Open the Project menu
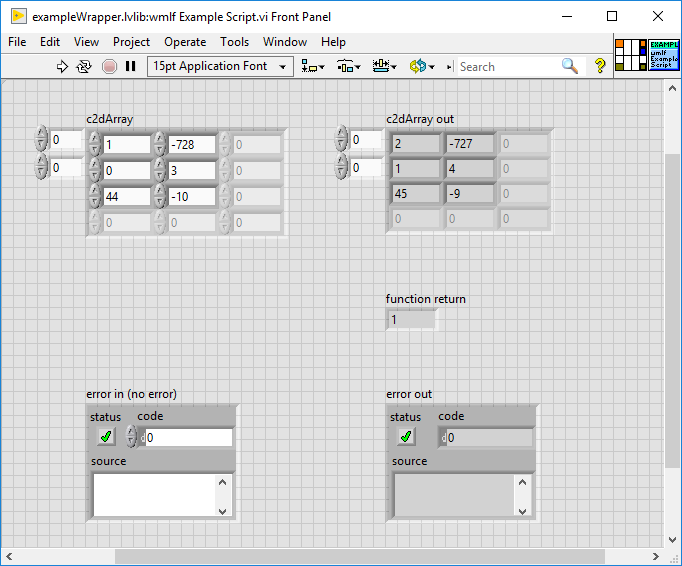 click(x=131, y=42)
